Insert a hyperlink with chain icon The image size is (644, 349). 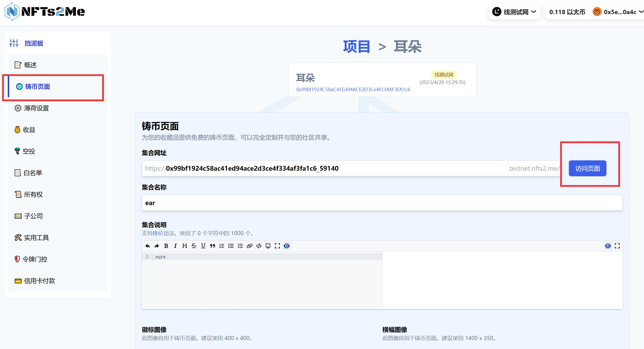(x=249, y=246)
